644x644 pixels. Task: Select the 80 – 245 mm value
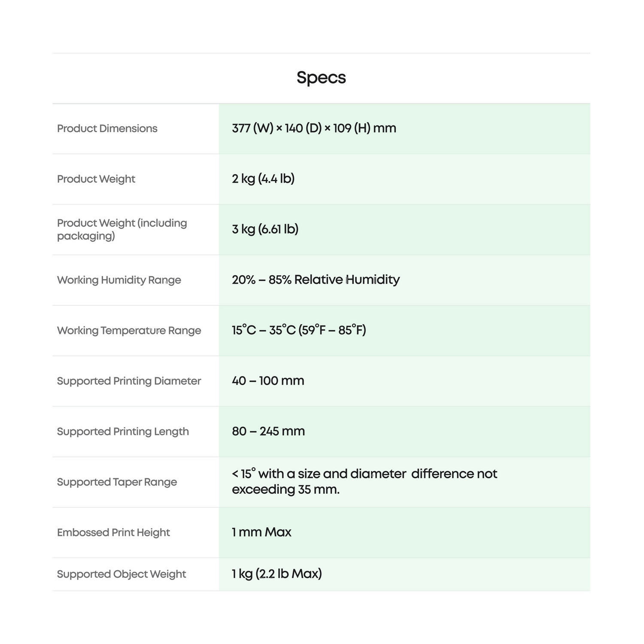pyautogui.click(x=268, y=431)
